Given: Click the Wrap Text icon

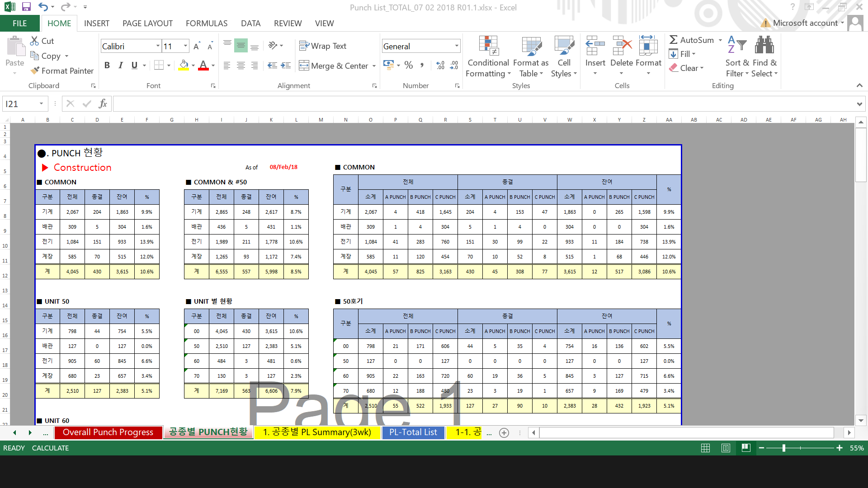Looking at the screenshot, I should [x=304, y=46].
